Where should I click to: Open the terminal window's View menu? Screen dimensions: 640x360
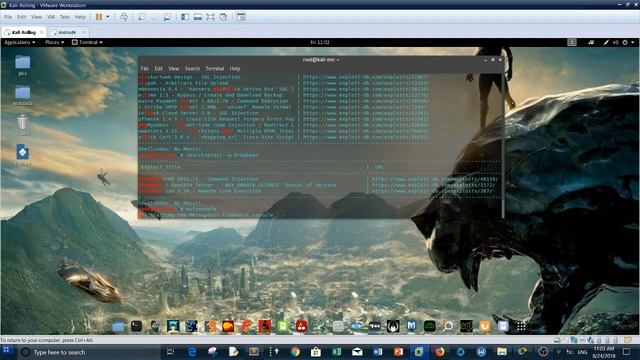coord(173,69)
